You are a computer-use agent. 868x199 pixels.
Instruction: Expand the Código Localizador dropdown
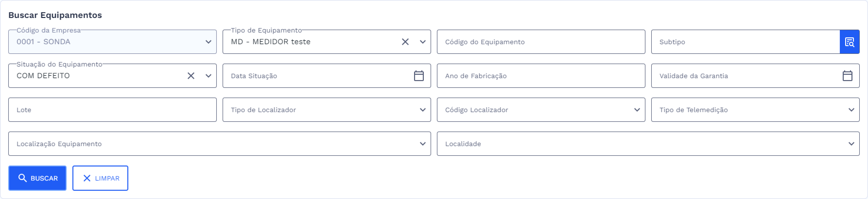click(637, 109)
